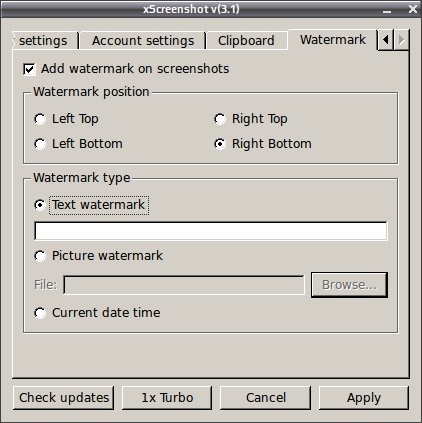Click the 1x Turbo button

pyautogui.click(x=167, y=398)
